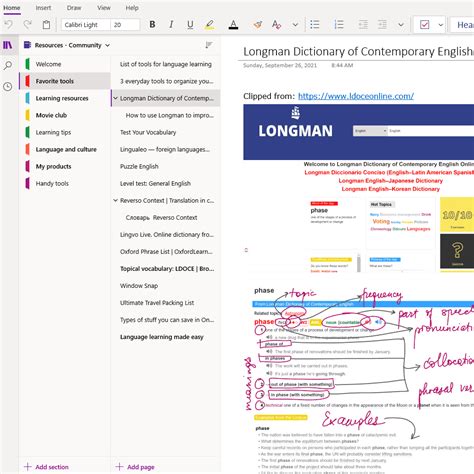The width and height of the screenshot is (474, 474).
Task: Open the more font formatting dropdown
Action: click(295, 25)
